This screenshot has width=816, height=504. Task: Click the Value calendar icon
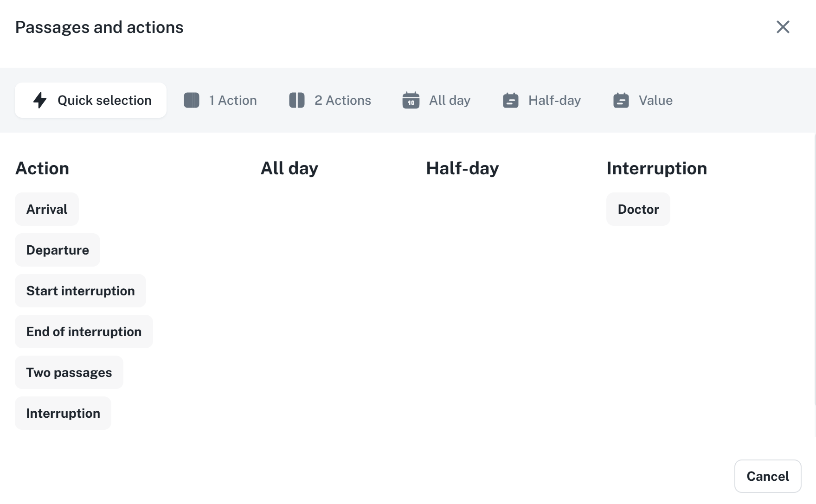pyautogui.click(x=621, y=100)
